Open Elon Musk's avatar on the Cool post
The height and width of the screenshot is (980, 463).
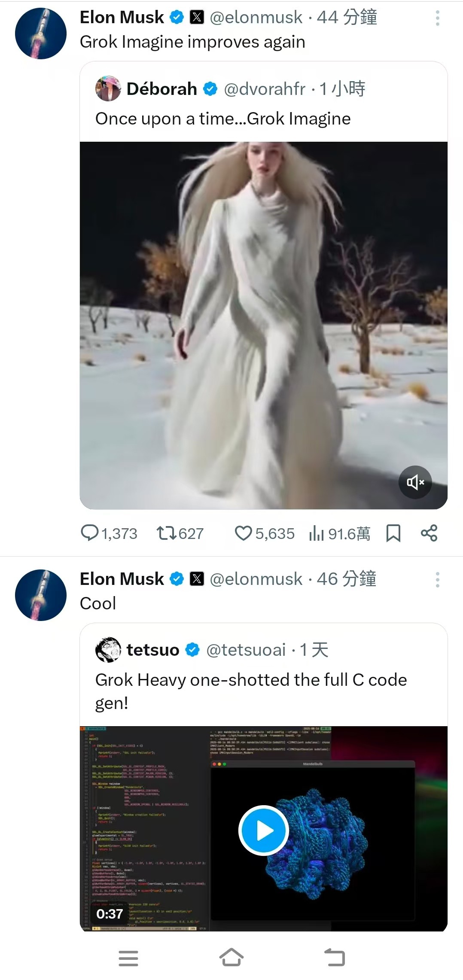click(x=41, y=595)
